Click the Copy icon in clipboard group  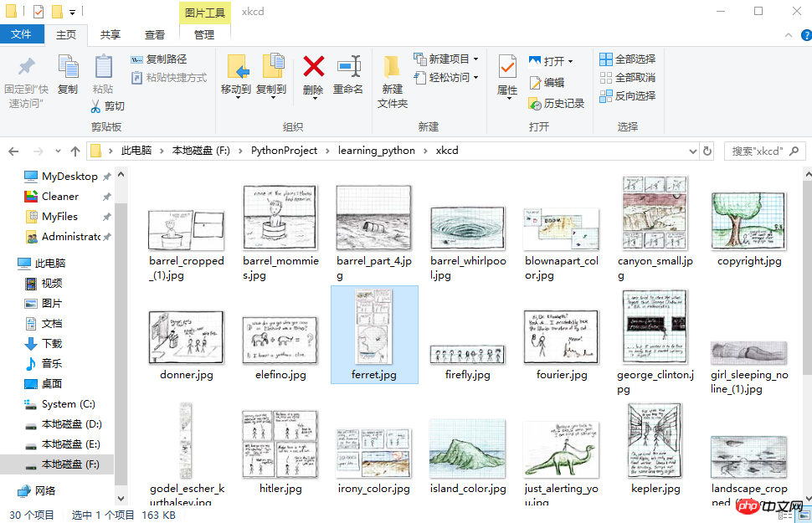68,67
